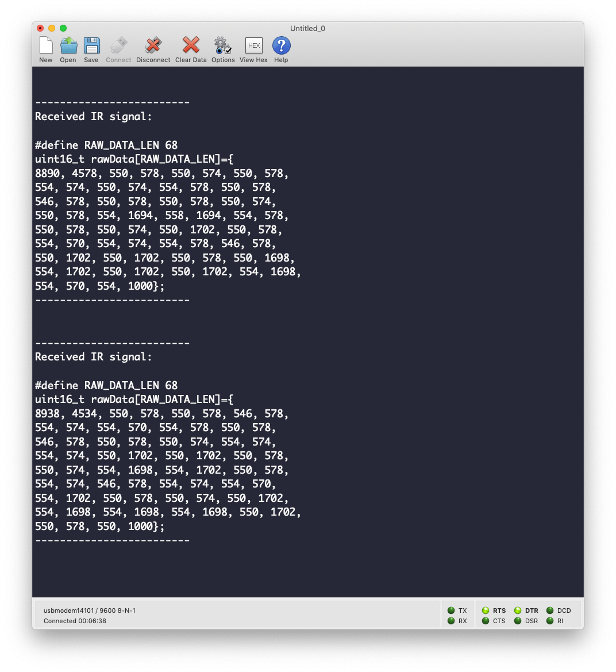The height and width of the screenshot is (672, 616).
Task: Close the Untitled_0 window
Action: pos(40,28)
